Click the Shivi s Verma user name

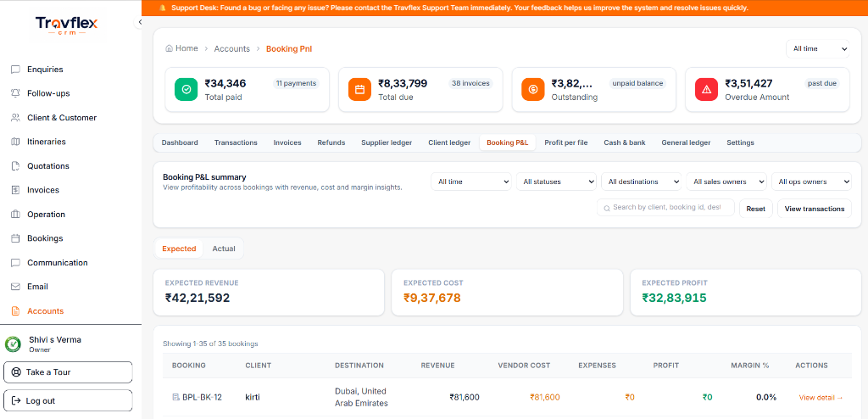(x=55, y=339)
